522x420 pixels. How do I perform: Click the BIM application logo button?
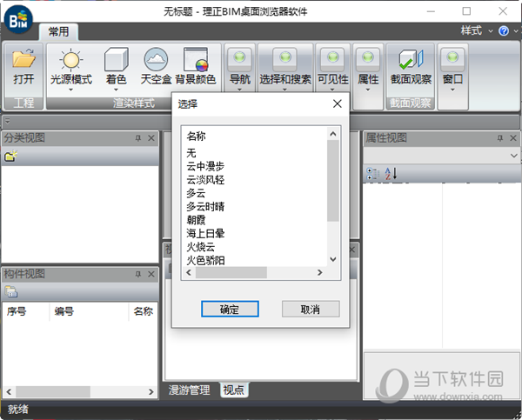point(18,19)
